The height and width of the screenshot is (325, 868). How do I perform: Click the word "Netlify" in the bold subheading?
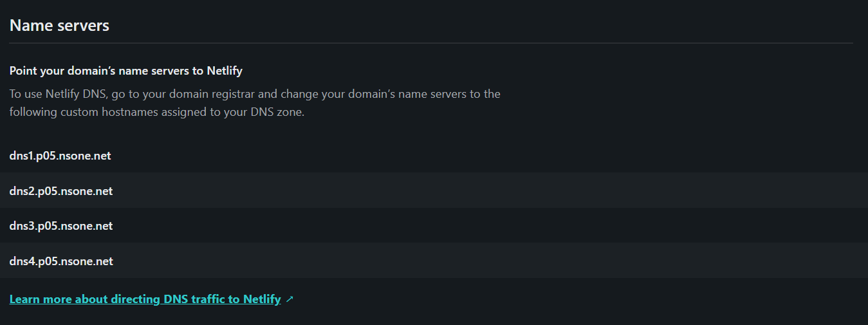pyautogui.click(x=225, y=71)
